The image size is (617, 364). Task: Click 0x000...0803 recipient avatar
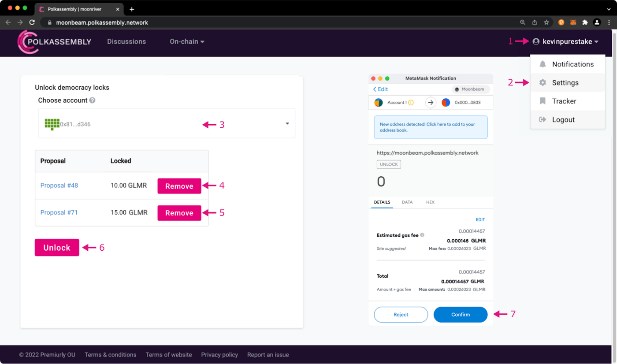[446, 103]
